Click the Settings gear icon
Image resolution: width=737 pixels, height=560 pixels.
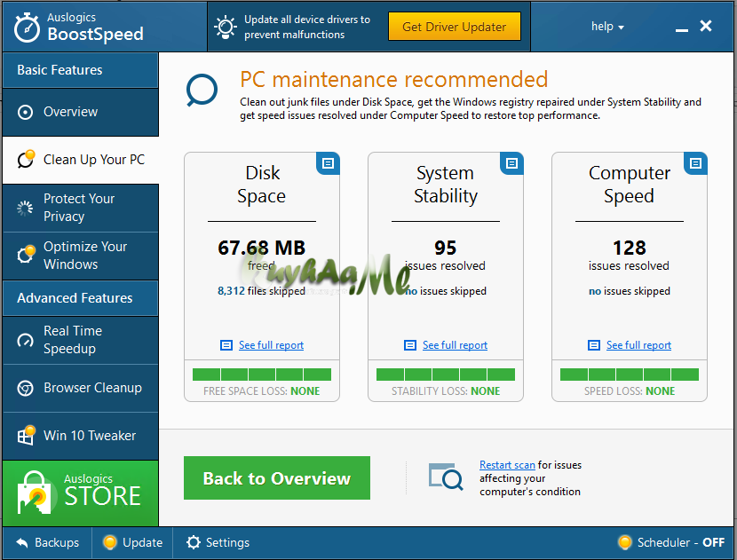194,542
